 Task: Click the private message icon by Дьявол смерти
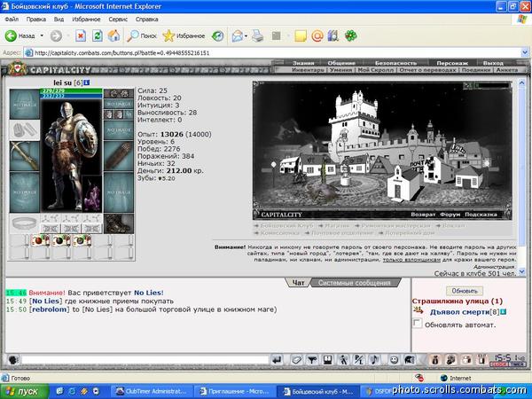[418, 310]
